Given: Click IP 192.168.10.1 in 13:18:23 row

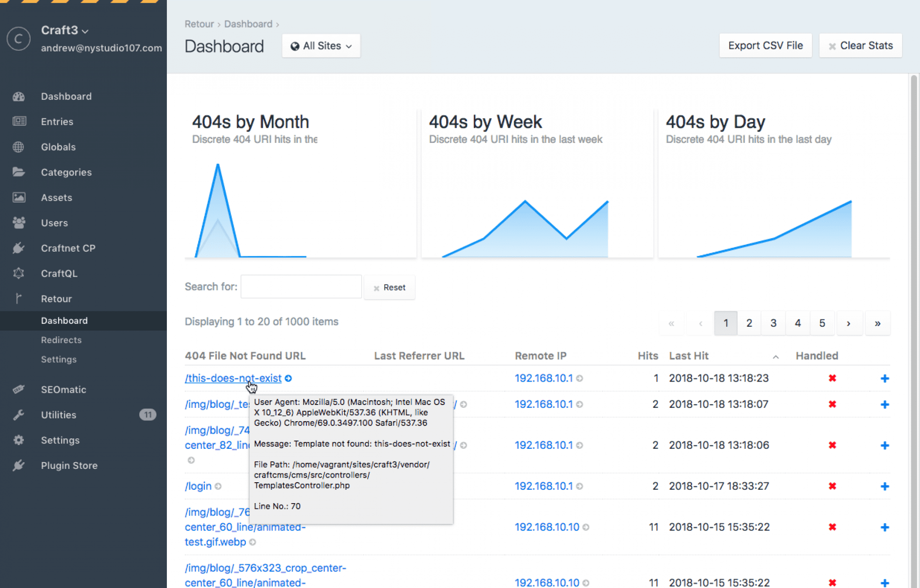Looking at the screenshot, I should click(x=543, y=378).
